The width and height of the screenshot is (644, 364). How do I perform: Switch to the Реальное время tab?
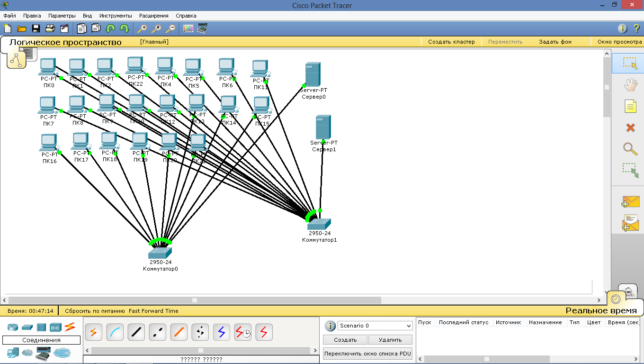point(601,310)
